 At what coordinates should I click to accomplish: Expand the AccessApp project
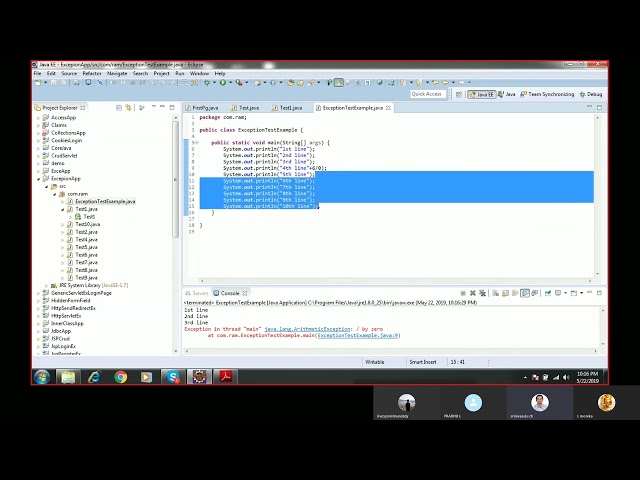pos(38,118)
